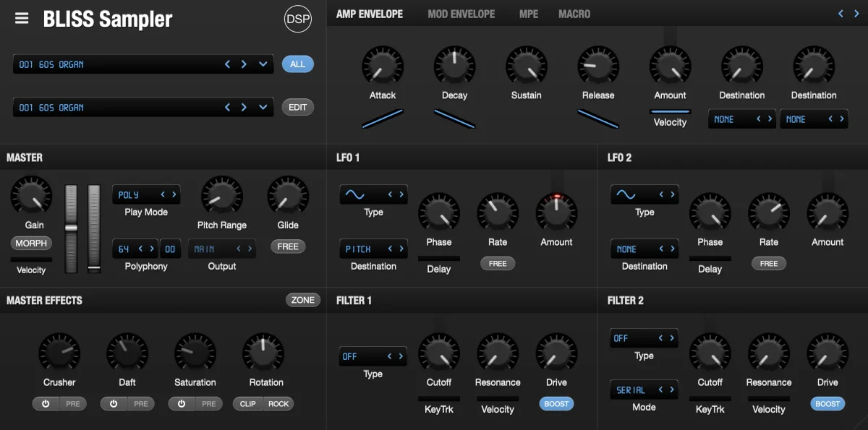Click the Filter 1 Cutoff knob
Image resolution: width=868 pixels, height=430 pixels.
[x=438, y=353]
